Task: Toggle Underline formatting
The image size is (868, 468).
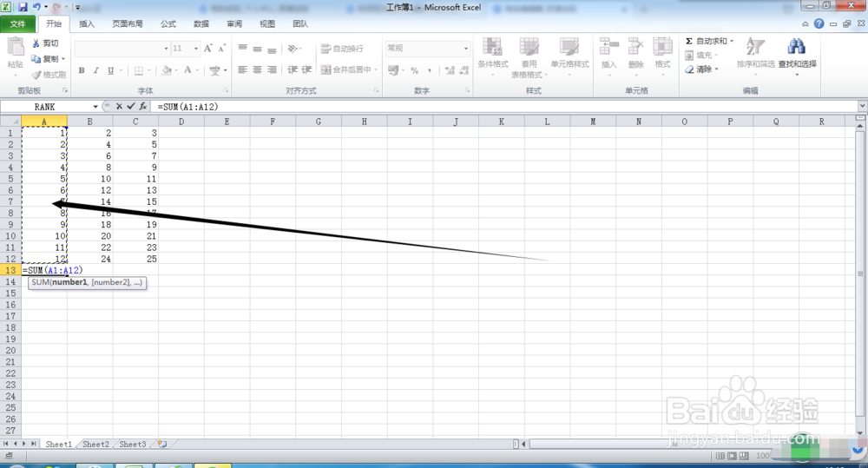Action: 111,70
